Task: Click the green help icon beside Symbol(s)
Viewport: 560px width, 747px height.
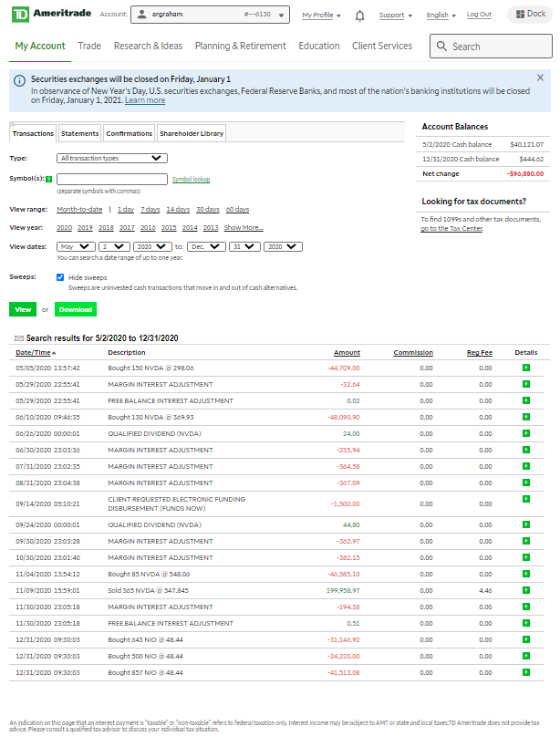Action: pos(48,180)
